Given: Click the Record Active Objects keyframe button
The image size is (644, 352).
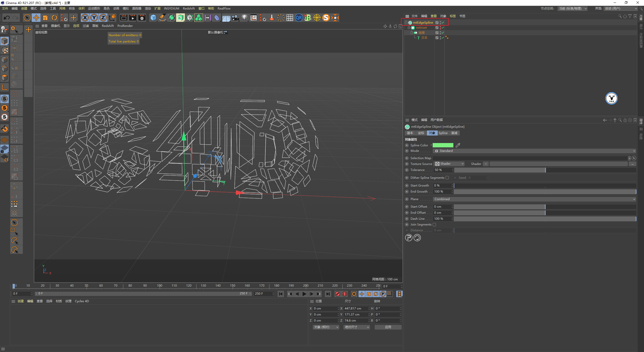Looking at the screenshot, I should pyautogui.click(x=338, y=294).
